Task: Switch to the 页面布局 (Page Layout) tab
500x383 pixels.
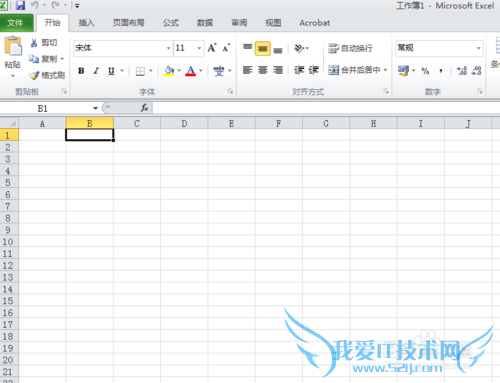Action: pyautogui.click(x=128, y=23)
